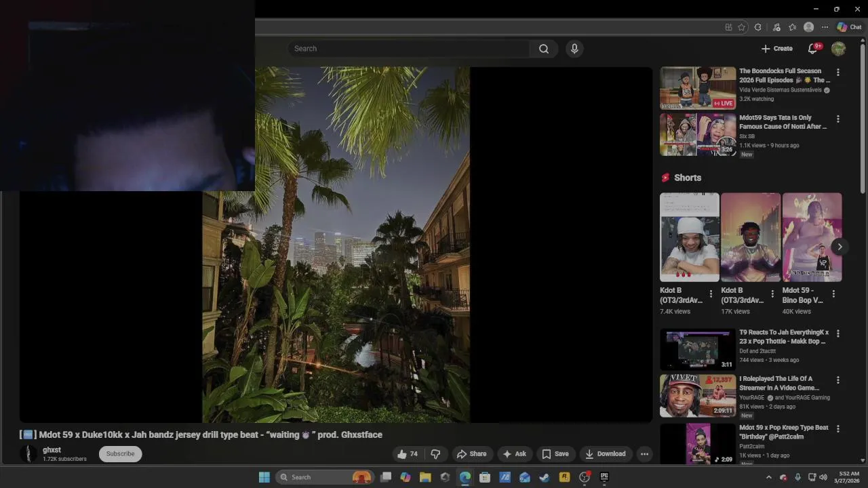The width and height of the screenshot is (868, 488).
Task: Open Steam from taskbar
Action: (x=544, y=477)
